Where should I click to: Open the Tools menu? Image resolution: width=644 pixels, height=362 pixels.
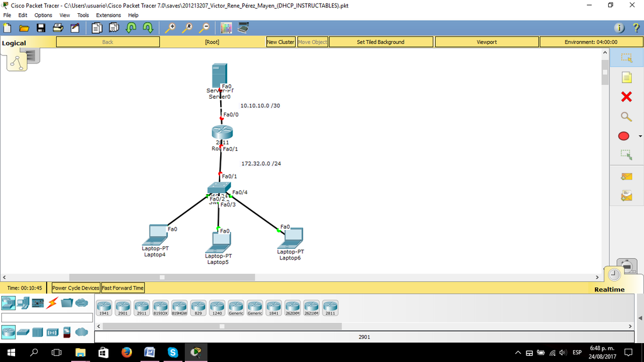[x=82, y=15]
